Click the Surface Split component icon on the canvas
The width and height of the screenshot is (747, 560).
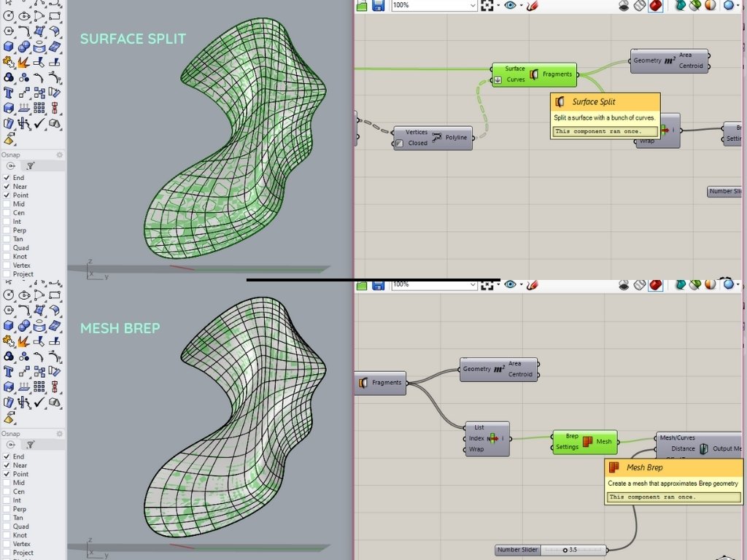[x=534, y=74]
